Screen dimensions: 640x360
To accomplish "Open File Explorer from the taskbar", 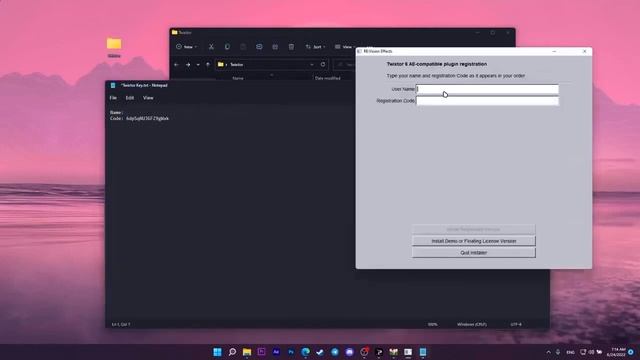I will 247,352.
